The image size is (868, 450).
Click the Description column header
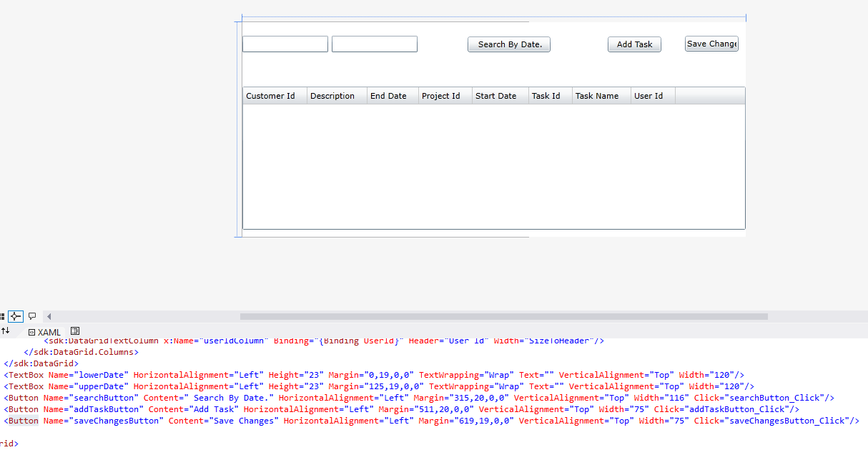point(337,96)
